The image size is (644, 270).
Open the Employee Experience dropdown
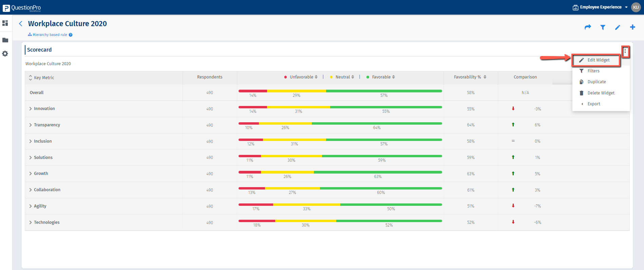pos(601,7)
